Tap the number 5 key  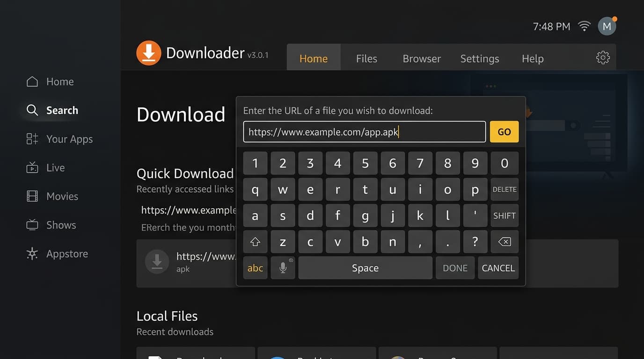point(365,163)
